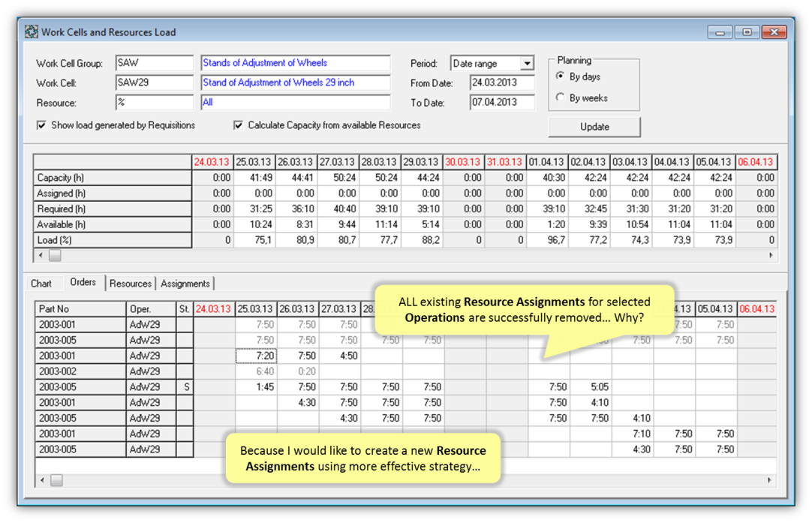Click the Part No column header
The image size is (812, 523).
pos(80,309)
